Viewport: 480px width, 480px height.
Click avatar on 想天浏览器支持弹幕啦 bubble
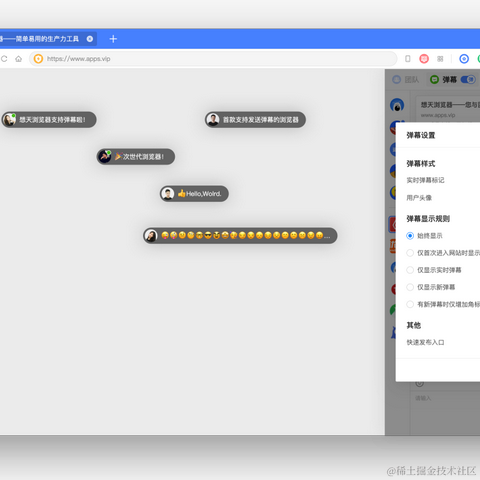coord(9,120)
